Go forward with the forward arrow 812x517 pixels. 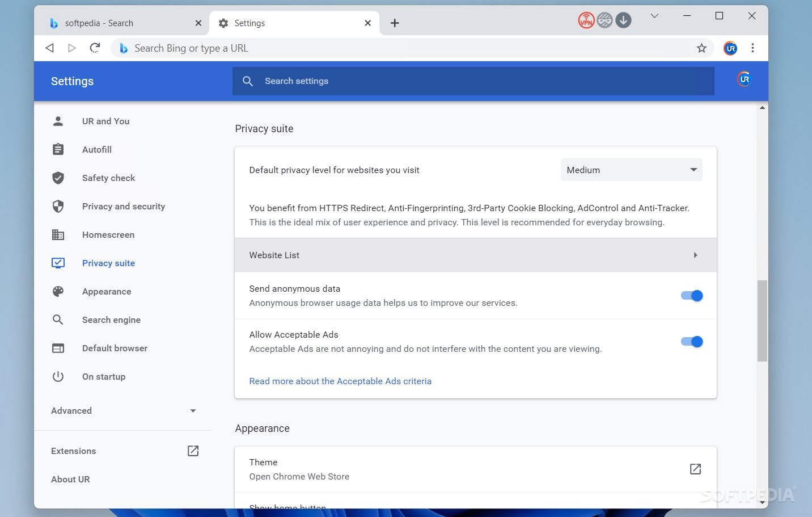[x=72, y=48]
